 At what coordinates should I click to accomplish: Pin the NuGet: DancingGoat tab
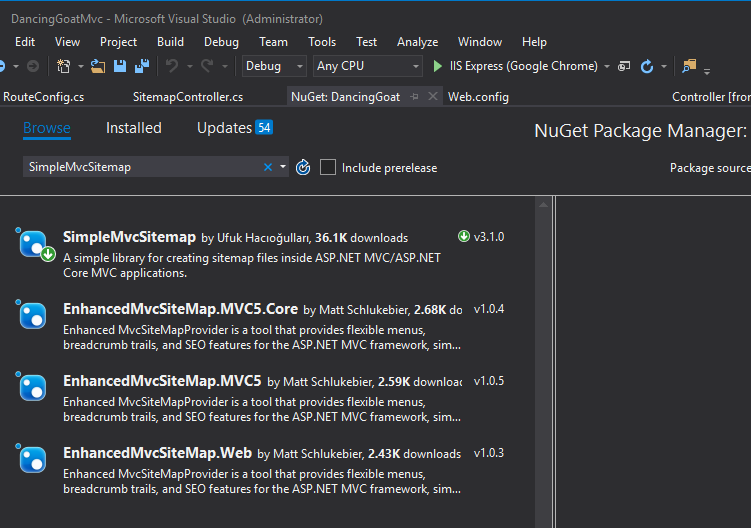(414, 97)
